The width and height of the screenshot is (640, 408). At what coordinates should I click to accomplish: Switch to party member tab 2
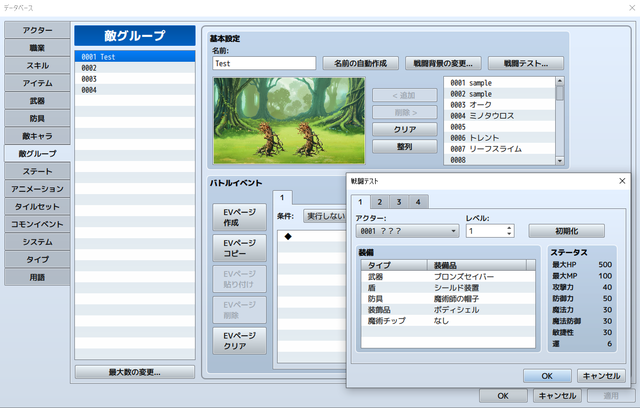pos(380,202)
